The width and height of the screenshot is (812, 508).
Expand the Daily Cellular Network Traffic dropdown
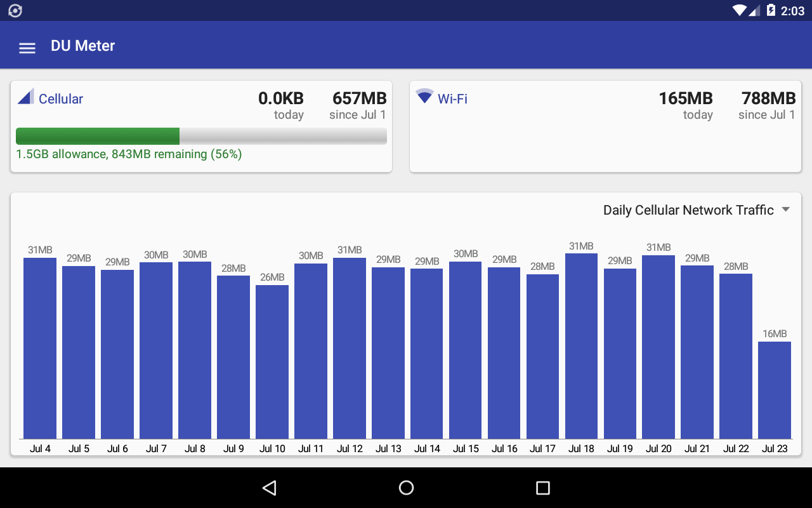tap(688, 210)
